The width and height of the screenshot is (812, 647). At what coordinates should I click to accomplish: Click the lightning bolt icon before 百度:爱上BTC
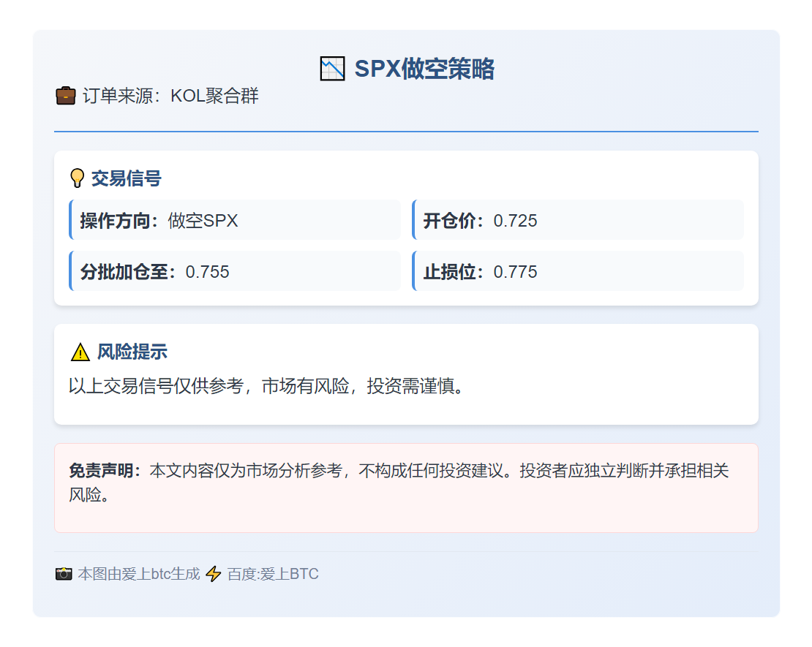click(213, 574)
